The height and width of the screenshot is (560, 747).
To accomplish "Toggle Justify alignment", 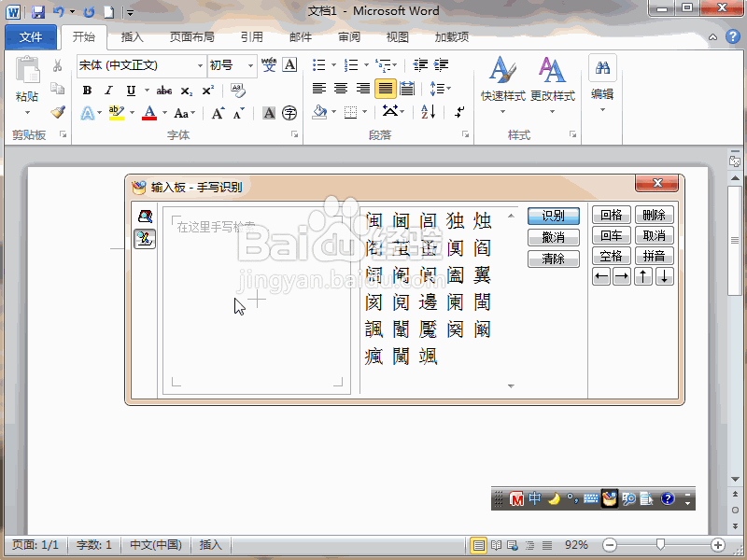I will click(x=386, y=89).
